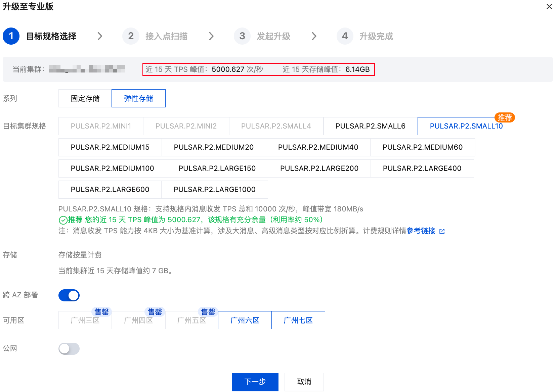
Task: Click the 售罄 badge on 广州三区
Action: coord(101,312)
